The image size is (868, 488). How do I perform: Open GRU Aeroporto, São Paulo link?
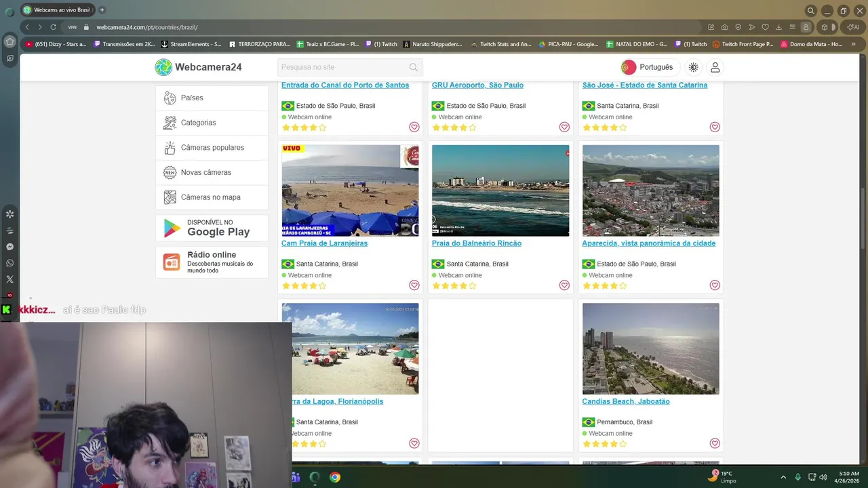click(x=477, y=85)
